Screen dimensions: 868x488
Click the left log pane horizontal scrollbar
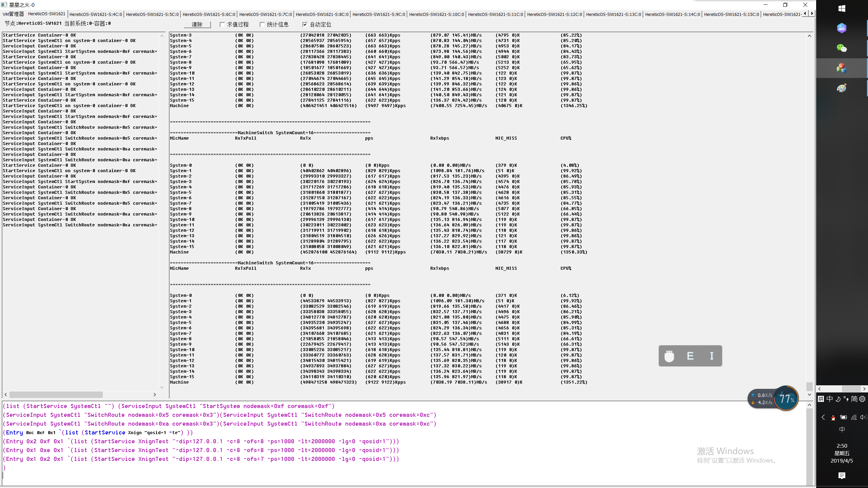click(x=56, y=394)
